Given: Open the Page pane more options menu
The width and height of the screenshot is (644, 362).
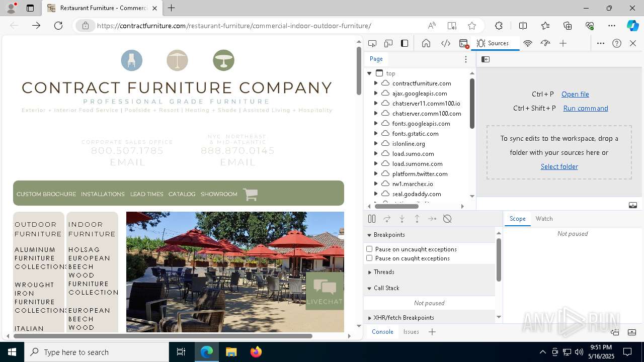Looking at the screenshot, I should click(x=466, y=59).
